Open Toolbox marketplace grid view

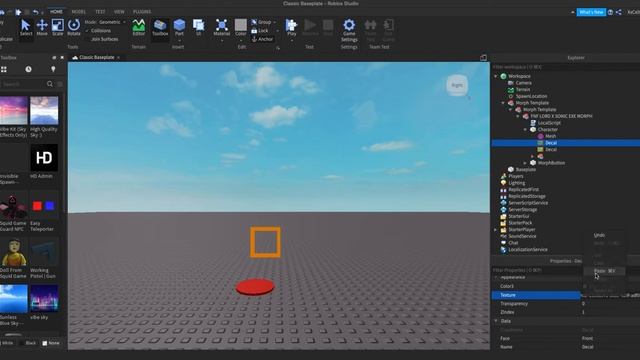click(4, 69)
